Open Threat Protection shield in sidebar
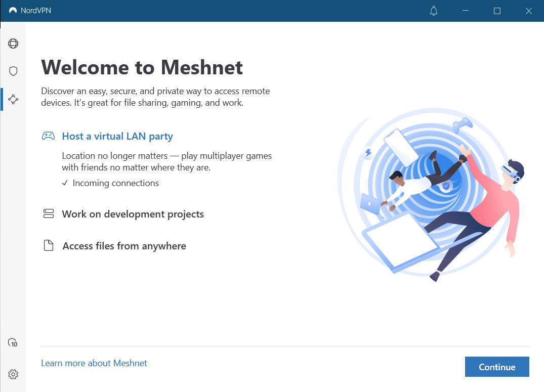This screenshot has width=544, height=392. tap(13, 71)
